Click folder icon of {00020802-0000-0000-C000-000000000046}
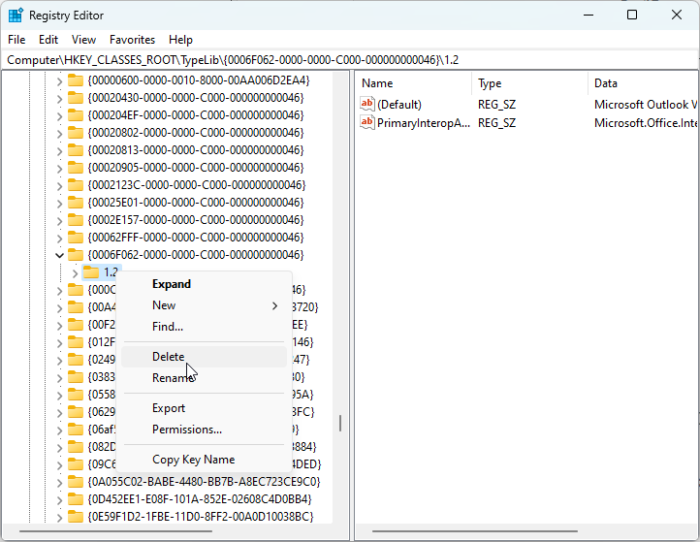 tap(75, 133)
